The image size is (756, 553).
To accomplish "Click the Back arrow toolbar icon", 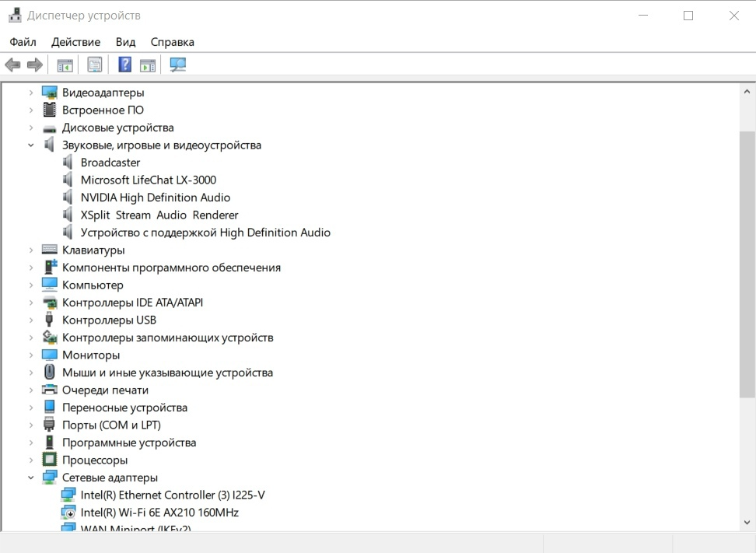I will coord(12,65).
